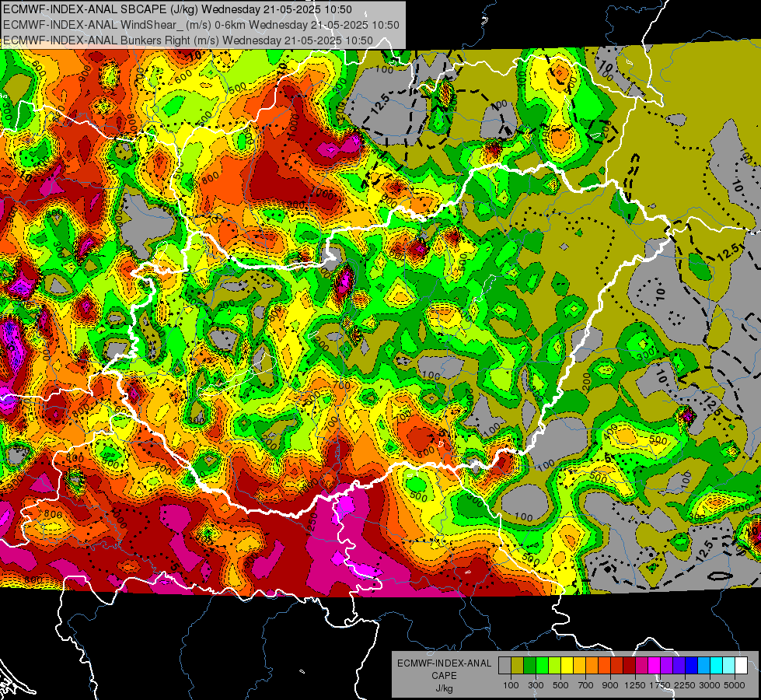
Task: Click the SBCAPE (J/kg) header line
Action: coord(178,9)
